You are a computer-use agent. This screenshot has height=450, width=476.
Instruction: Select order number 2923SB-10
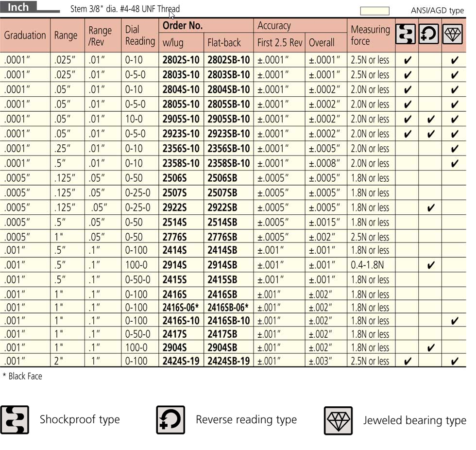[x=229, y=134]
